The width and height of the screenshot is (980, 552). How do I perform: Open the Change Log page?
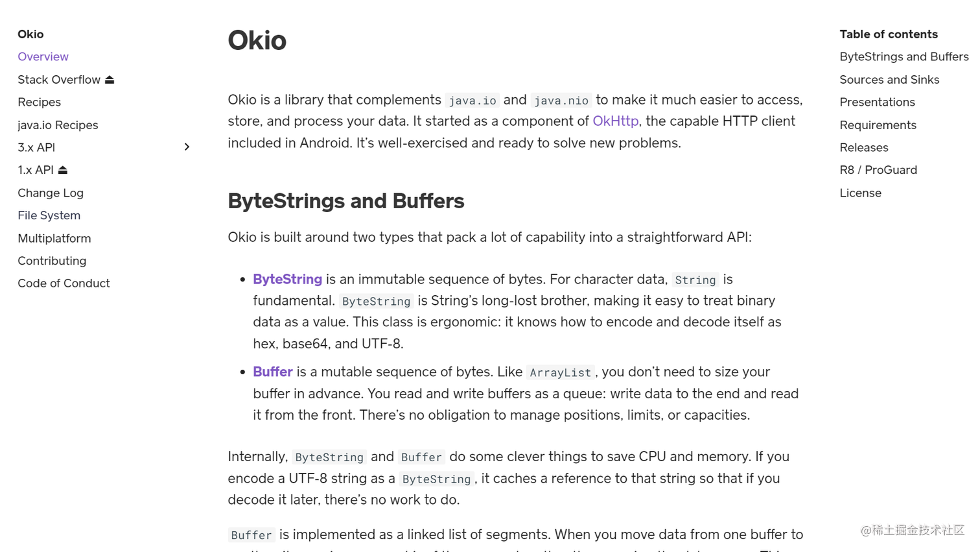51,193
